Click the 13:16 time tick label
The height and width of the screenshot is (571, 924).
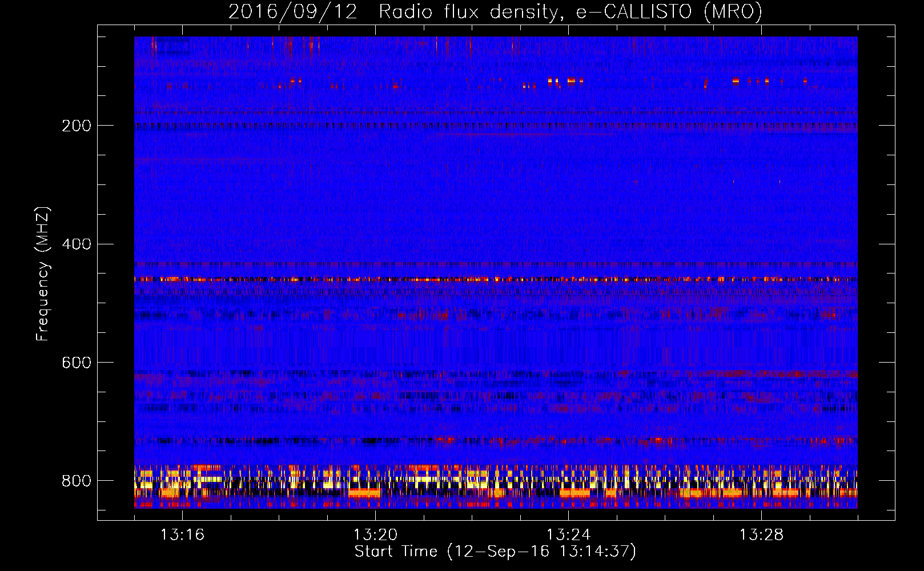pos(182,535)
